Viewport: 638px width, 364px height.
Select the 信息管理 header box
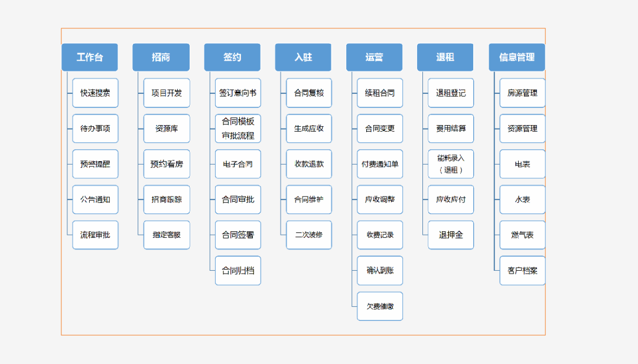(x=517, y=57)
